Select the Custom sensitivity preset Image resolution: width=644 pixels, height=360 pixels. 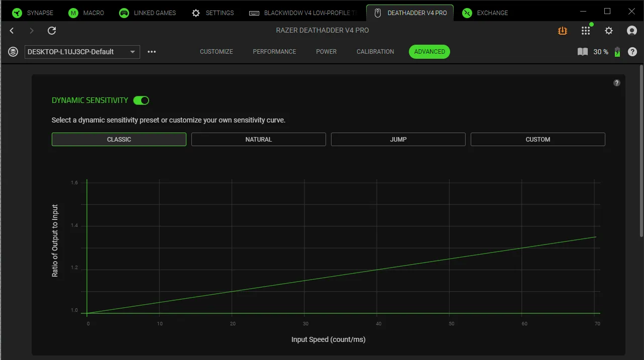(x=538, y=140)
